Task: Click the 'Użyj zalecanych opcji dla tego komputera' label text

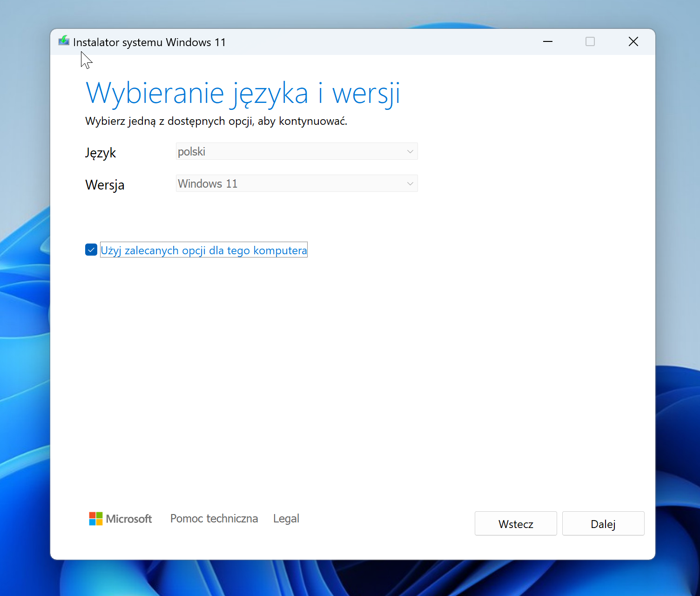Action: (x=204, y=251)
